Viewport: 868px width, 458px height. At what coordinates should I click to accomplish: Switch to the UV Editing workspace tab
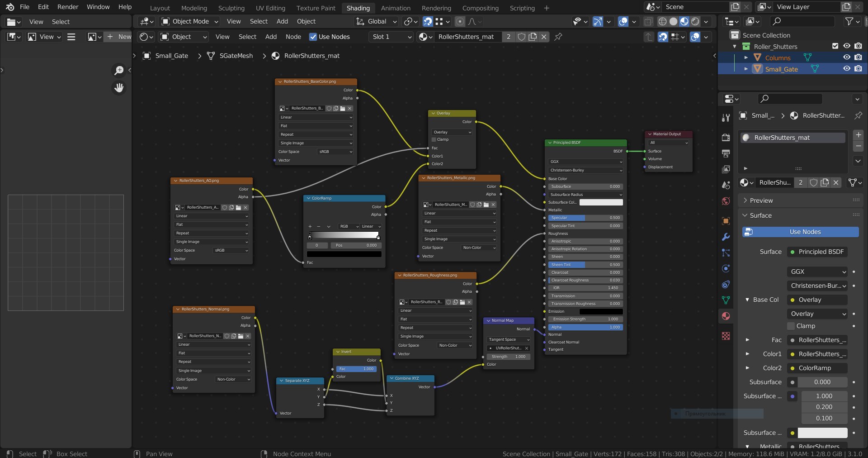point(270,8)
